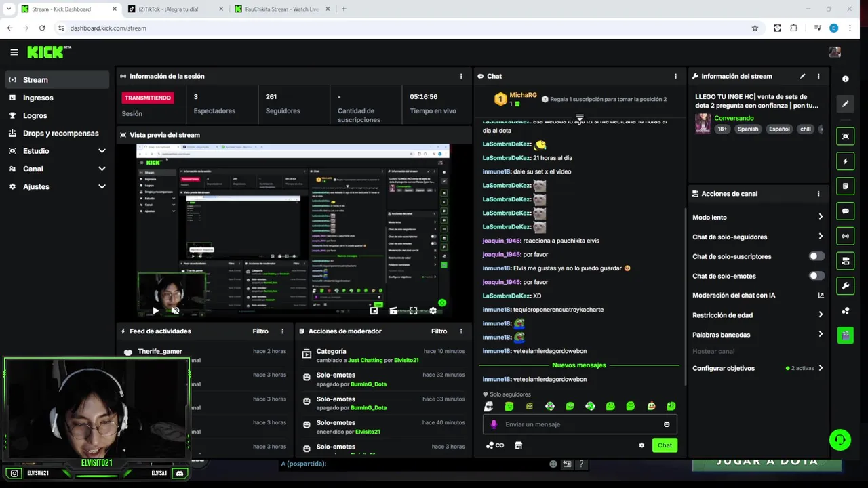
Task: Open the Acciones de moderador three-dot menu
Action: (x=461, y=331)
